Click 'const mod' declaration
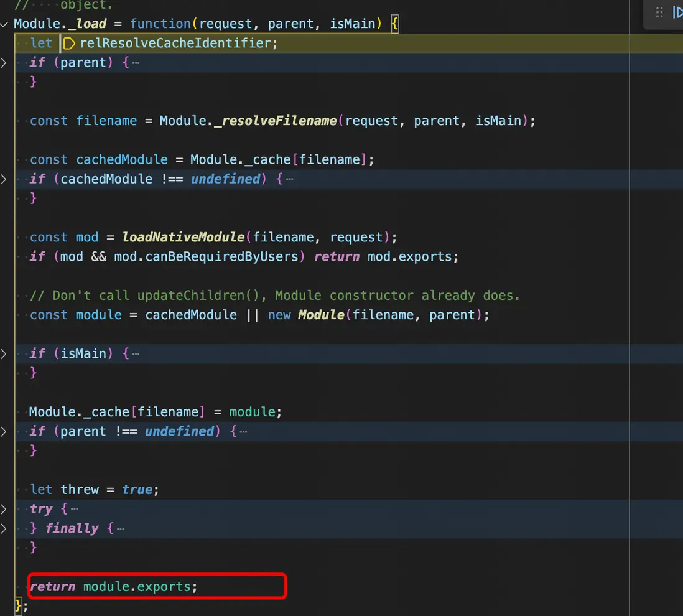The image size is (683, 616). point(65,237)
